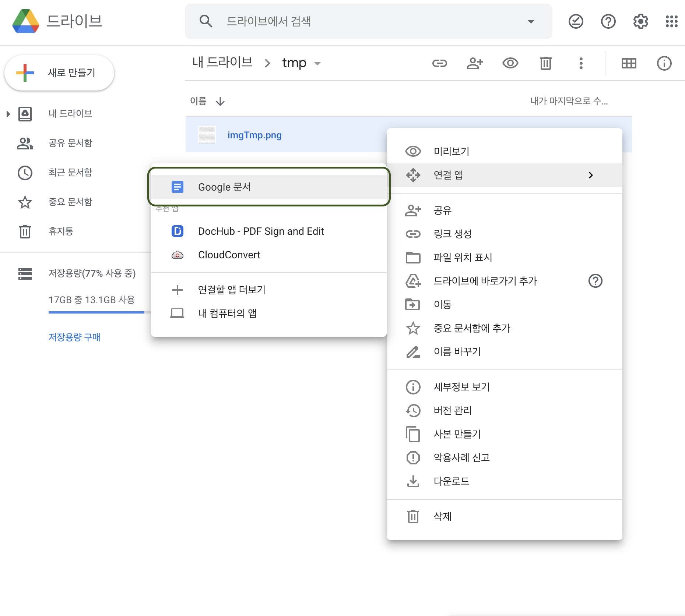Screen dimensions: 685x616
Task: Choose 공유 from context menu
Action: click(x=505, y=210)
